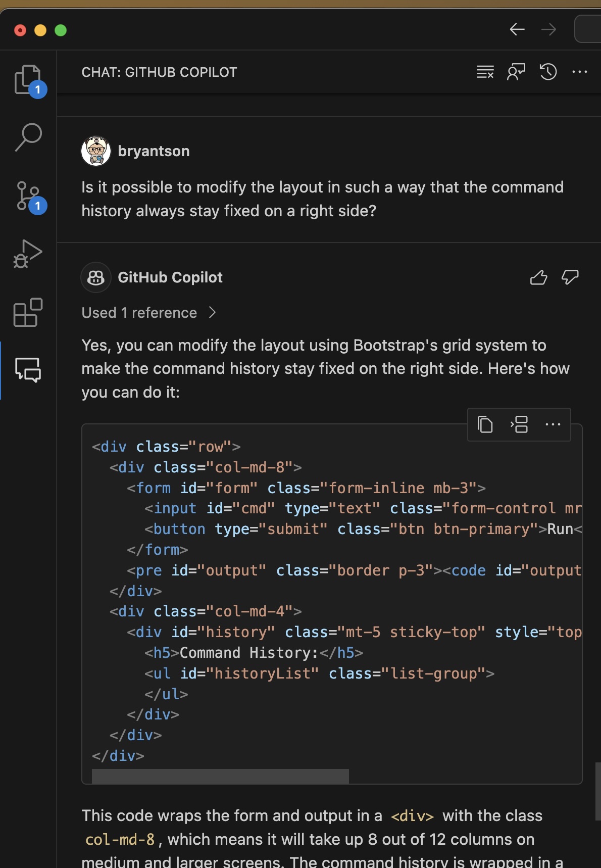Image resolution: width=601 pixels, height=868 pixels.
Task: Click the chat panel vertical scrollbar
Action: [x=598, y=791]
